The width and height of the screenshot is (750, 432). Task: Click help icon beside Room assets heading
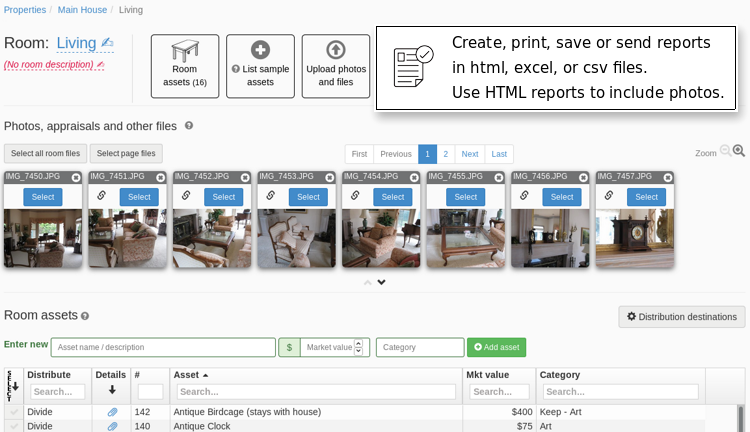[x=85, y=316]
